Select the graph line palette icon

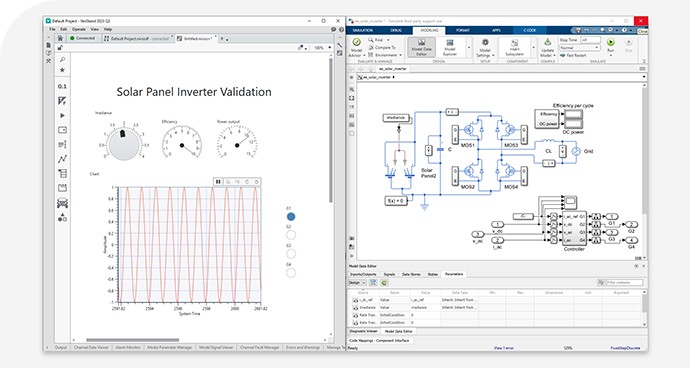pyautogui.click(x=62, y=159)
